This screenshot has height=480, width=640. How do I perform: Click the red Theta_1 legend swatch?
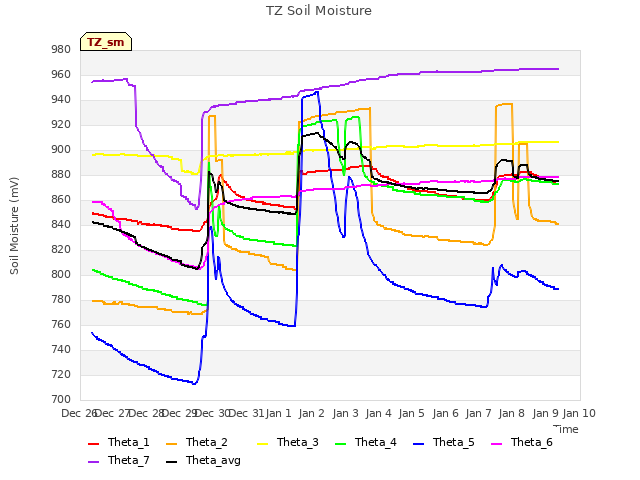93,444
